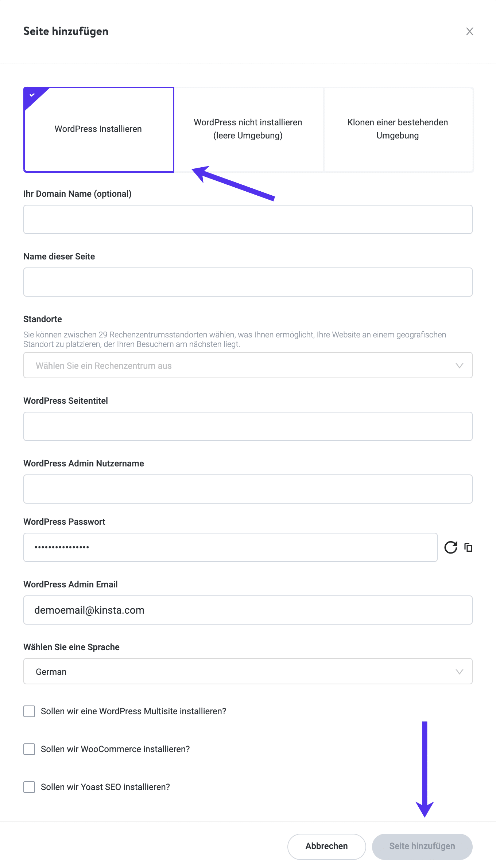
Task: Regenerate the WordPress Passwort
Action: (x=451, y=547)
